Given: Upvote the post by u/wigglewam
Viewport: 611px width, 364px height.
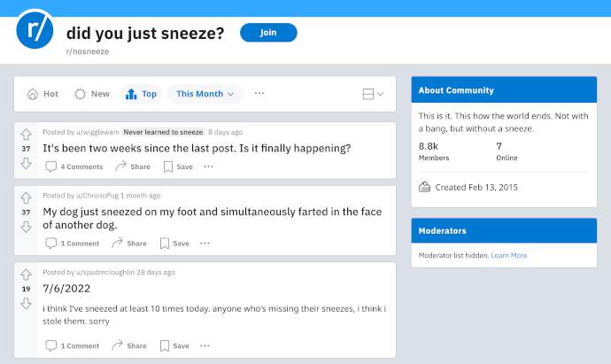Looking at the screenshot, I should pos(26,135).
